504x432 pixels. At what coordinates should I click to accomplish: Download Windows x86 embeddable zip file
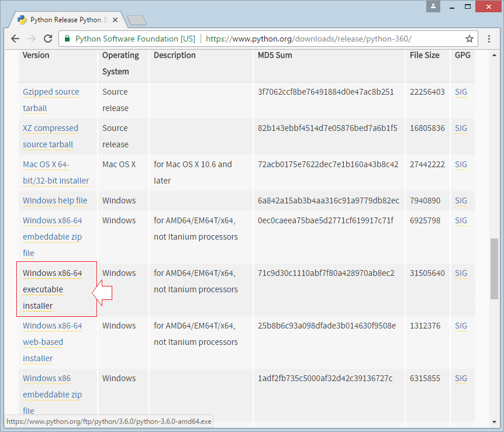53,395
